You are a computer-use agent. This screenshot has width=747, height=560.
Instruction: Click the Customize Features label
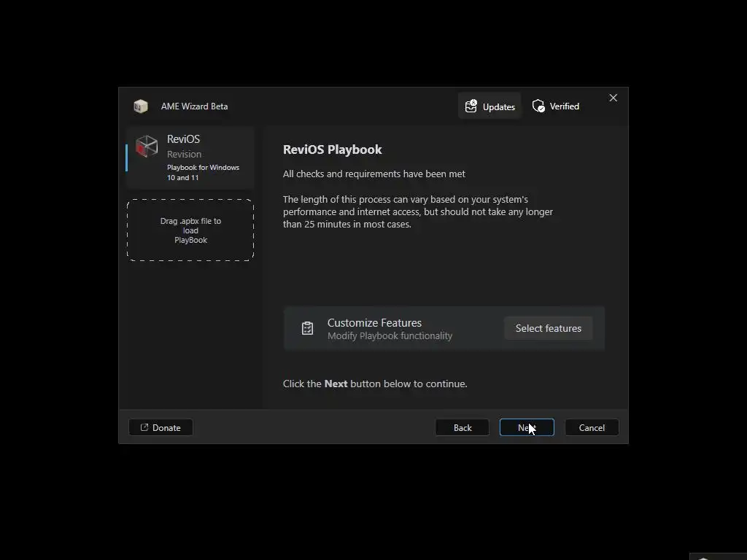tap(374, 322)
